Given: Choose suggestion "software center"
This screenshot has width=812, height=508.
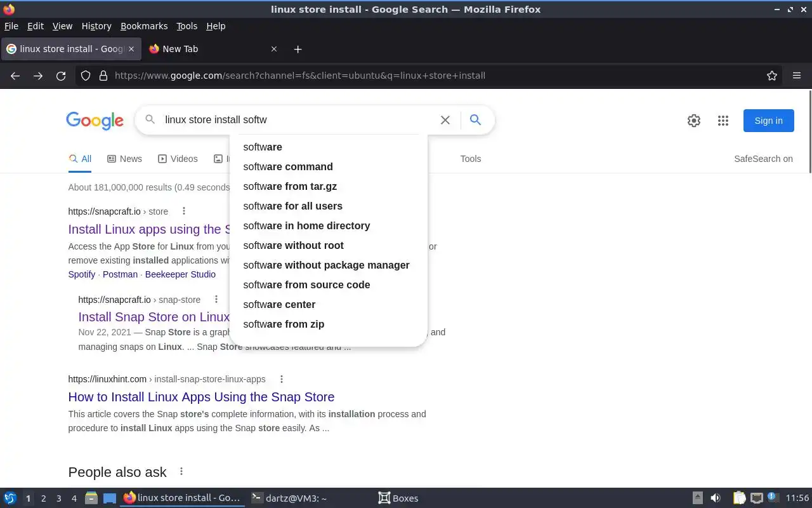Looking at the screenshot, I should coord(329,304).
